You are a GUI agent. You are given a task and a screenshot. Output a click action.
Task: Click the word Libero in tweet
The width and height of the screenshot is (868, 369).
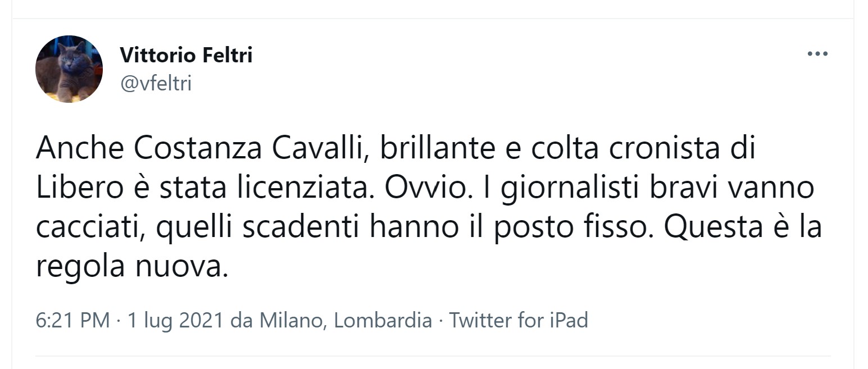(78, 188)
